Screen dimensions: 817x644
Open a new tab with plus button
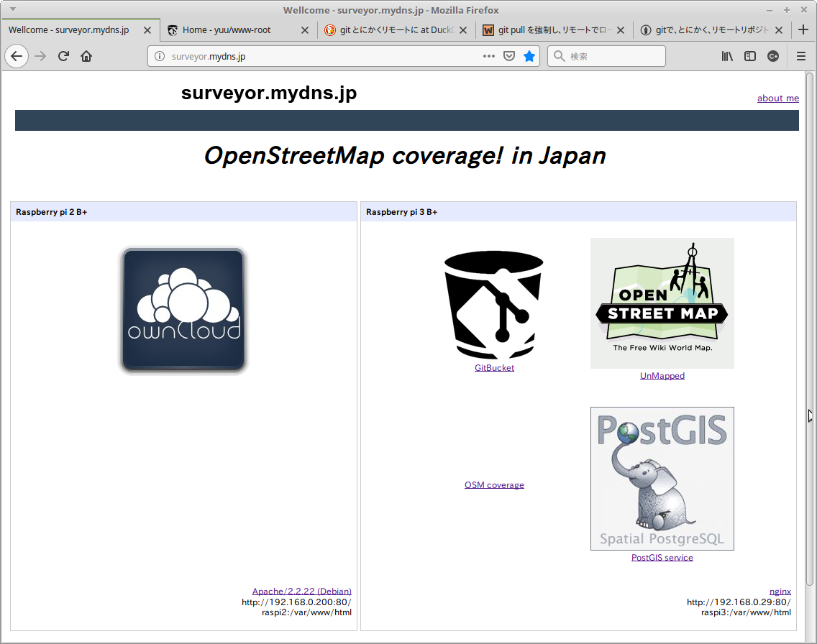click(x=804, y=30)
